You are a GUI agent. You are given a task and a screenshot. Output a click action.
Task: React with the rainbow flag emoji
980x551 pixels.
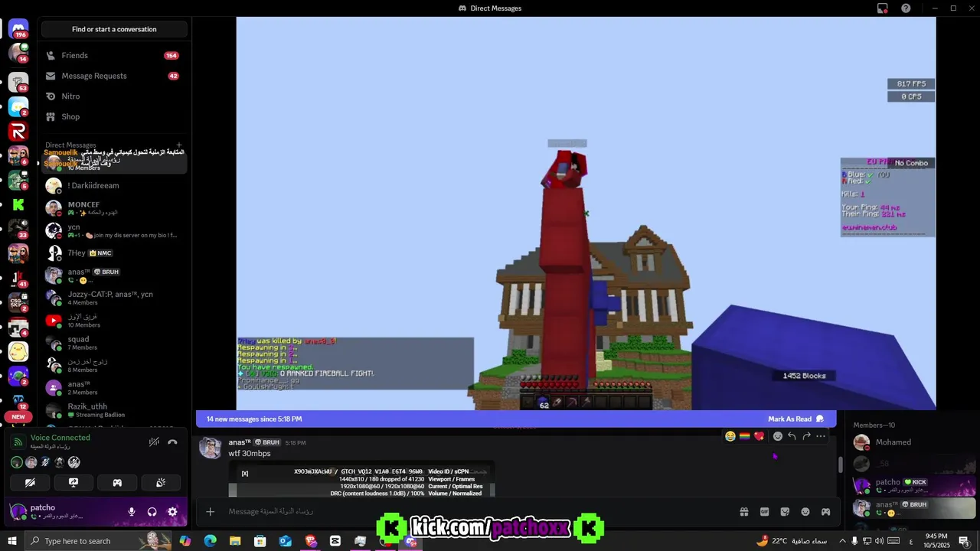click(x=744, y=436)
